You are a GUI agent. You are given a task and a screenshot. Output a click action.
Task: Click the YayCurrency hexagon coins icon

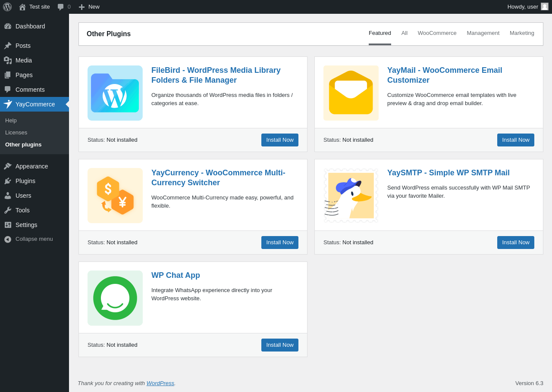[115, 196]
